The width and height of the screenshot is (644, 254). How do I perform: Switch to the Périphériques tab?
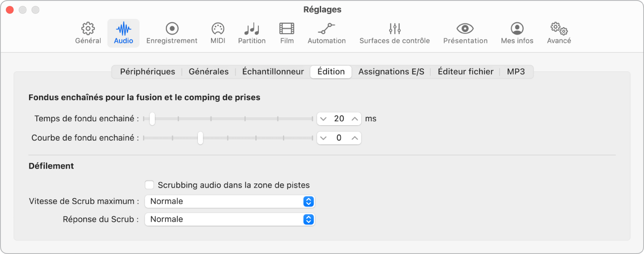pos(147,72)
